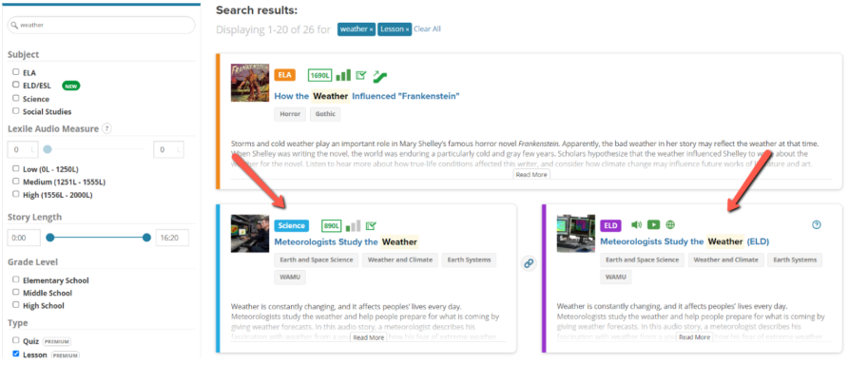The width and height of the screenshot is (868, 365).
Task: Click Clear All filters link
Action: click(428, 29)
